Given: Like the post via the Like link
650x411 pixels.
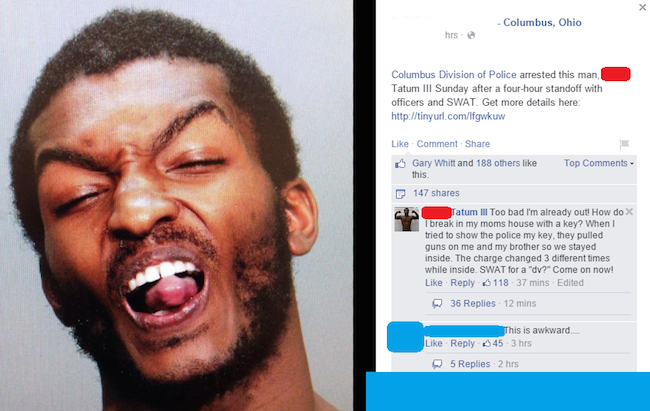Looking at the screenshot, I should pos(400,144).
